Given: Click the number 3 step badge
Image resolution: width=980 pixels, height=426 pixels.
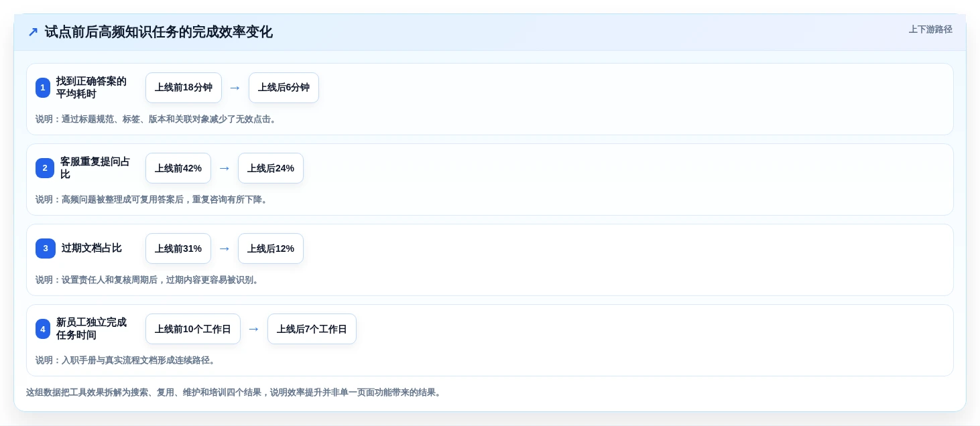Looking at the screenshot, I should [46, 248].
